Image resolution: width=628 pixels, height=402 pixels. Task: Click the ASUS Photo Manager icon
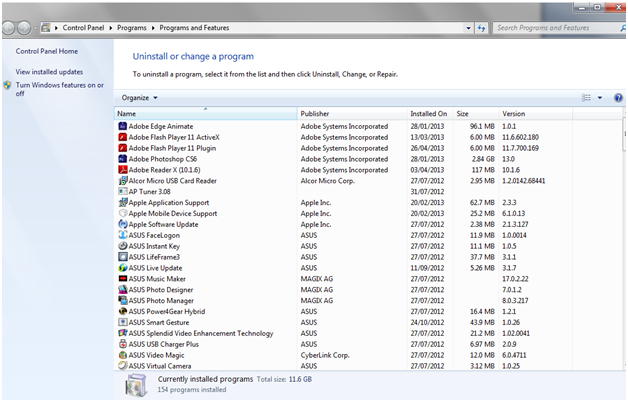coord(123,301)
